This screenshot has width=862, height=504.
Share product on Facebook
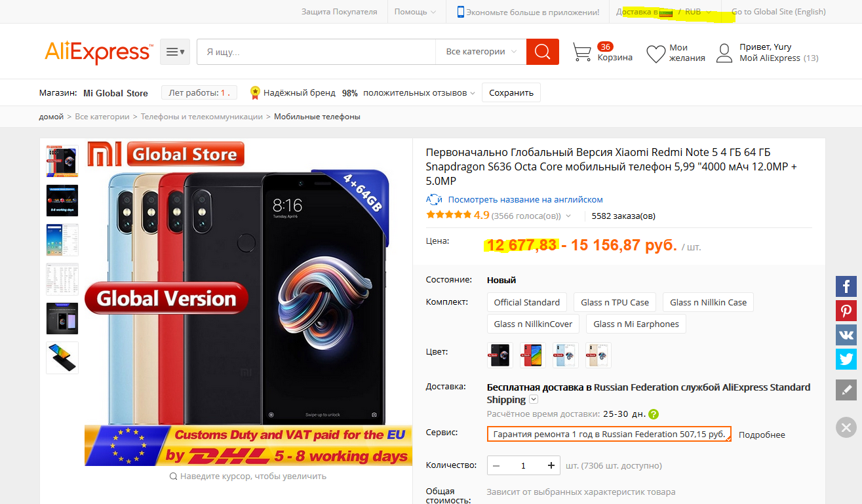(x=846, y=286)
